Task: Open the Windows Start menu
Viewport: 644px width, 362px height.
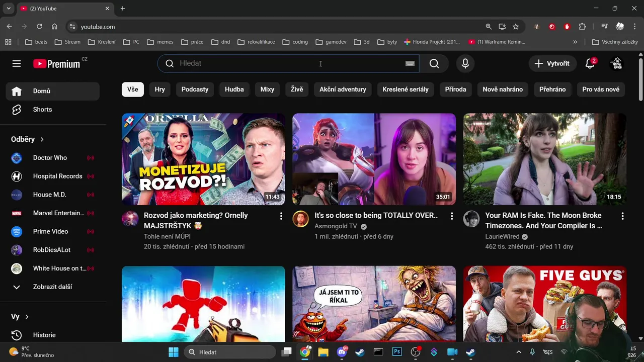Action: [x=173, y=352]
